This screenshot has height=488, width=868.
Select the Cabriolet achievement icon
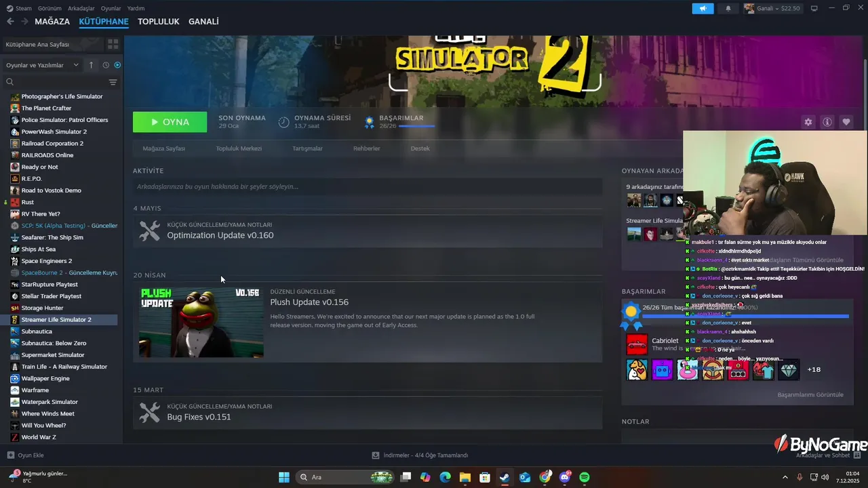click(637, 344)
